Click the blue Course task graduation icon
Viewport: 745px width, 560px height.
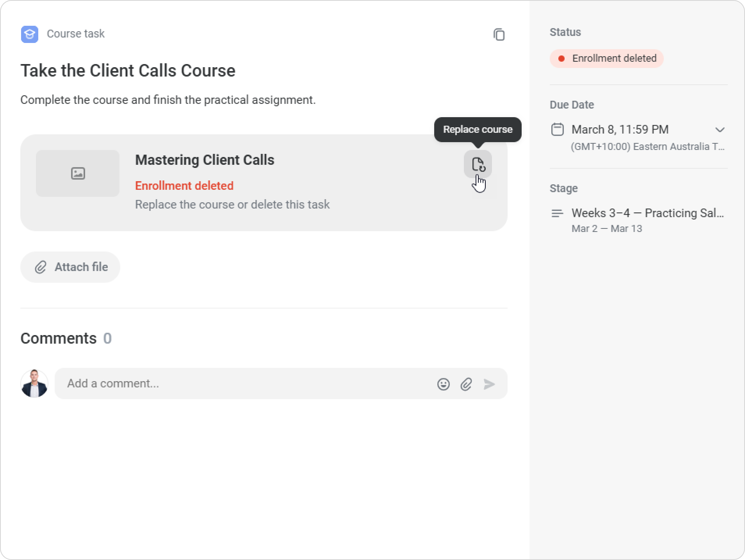click(x=30, y=34)
